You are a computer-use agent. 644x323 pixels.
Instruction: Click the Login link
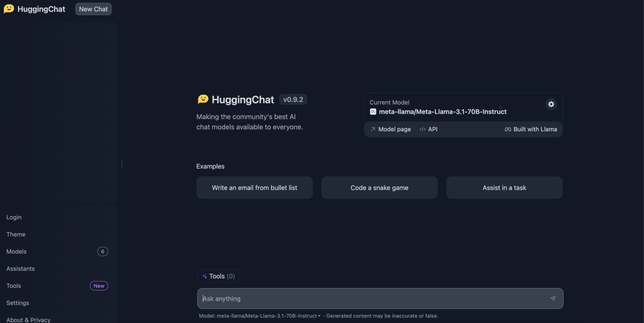(x=13, y=217)
